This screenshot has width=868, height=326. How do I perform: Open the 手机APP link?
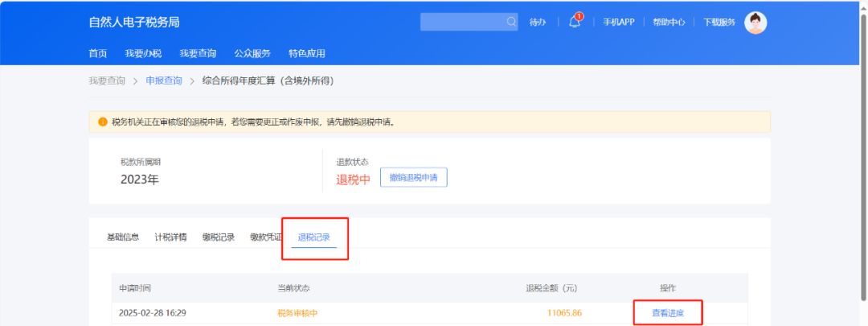618,23
